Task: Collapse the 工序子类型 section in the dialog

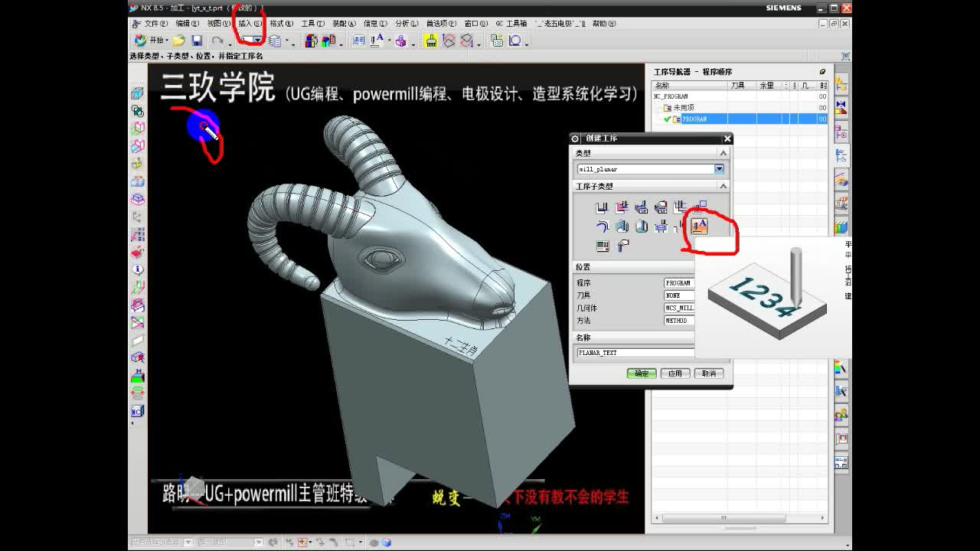Action: [x=723, y=186]
